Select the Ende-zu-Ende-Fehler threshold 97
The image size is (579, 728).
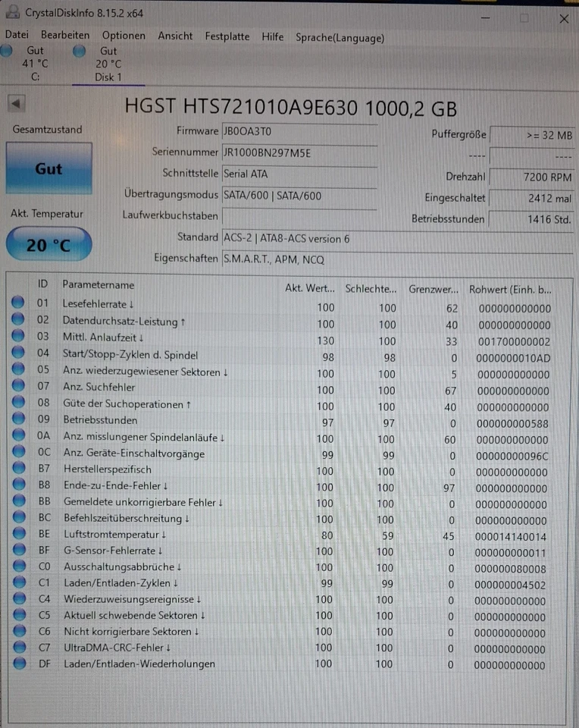coord(449,488)
